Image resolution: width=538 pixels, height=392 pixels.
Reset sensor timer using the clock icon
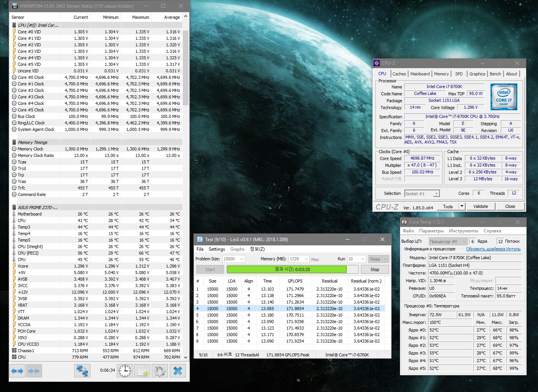tap(125, 371)
